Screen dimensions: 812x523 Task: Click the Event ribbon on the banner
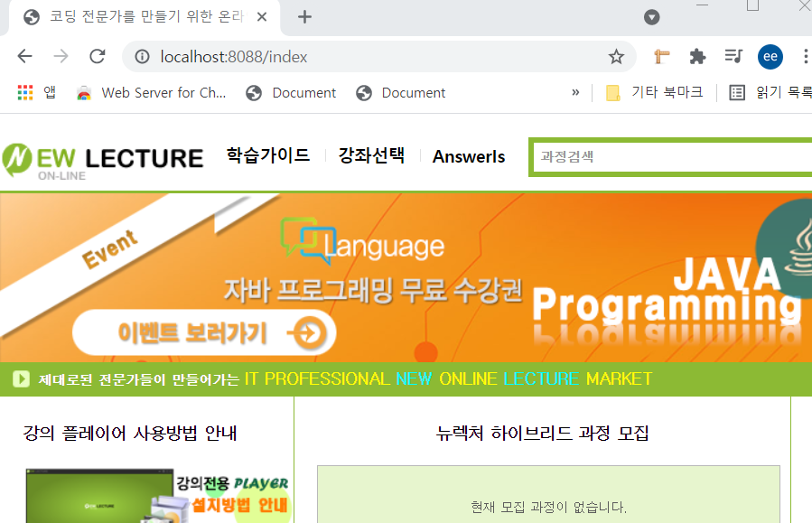point(110,249)
